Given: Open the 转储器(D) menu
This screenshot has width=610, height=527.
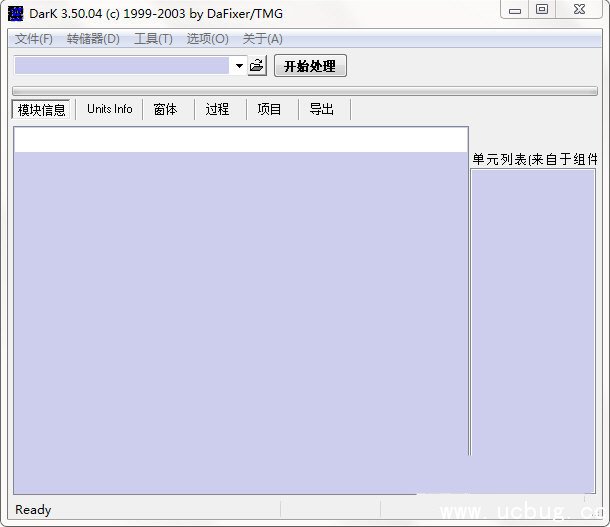Looking at the screenshot, I should 93,39.
